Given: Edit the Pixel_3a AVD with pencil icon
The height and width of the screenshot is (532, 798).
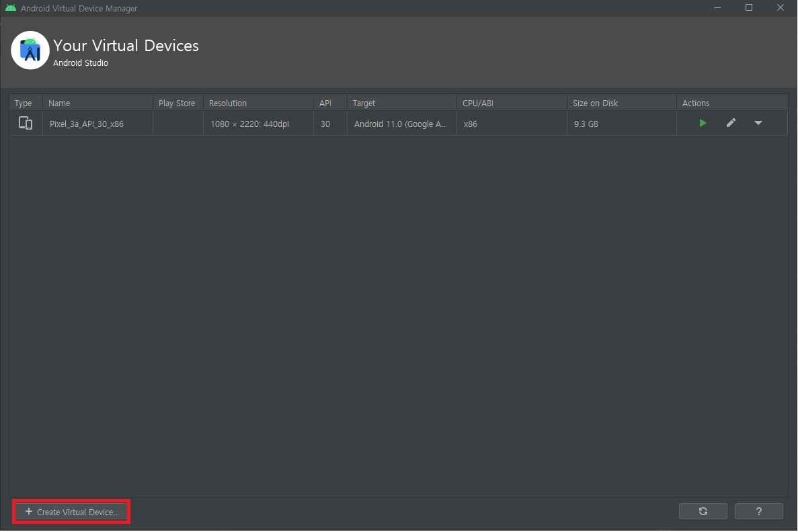Looking at the screenshot, I should 731,123.
